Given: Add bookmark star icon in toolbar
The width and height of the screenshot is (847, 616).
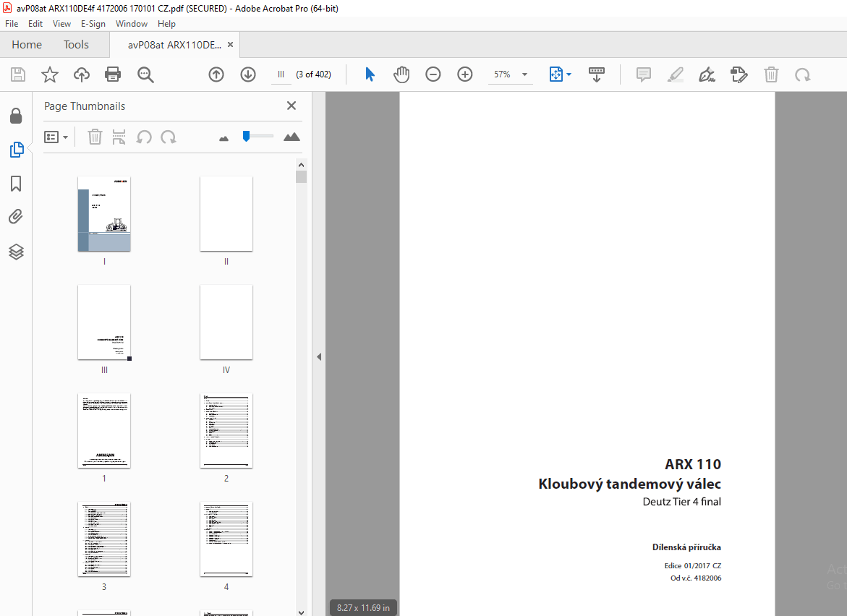Looking at the screenshot, I should (49, 74).
